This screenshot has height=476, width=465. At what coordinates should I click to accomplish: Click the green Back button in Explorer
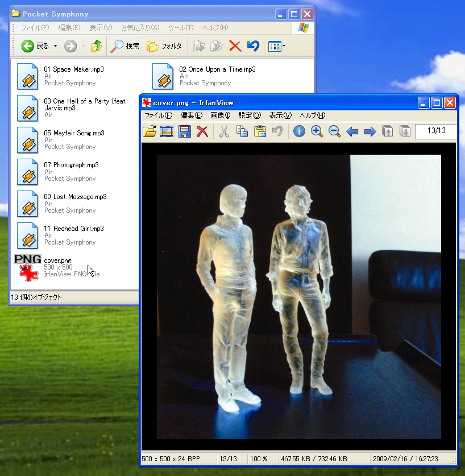point(35,46)
